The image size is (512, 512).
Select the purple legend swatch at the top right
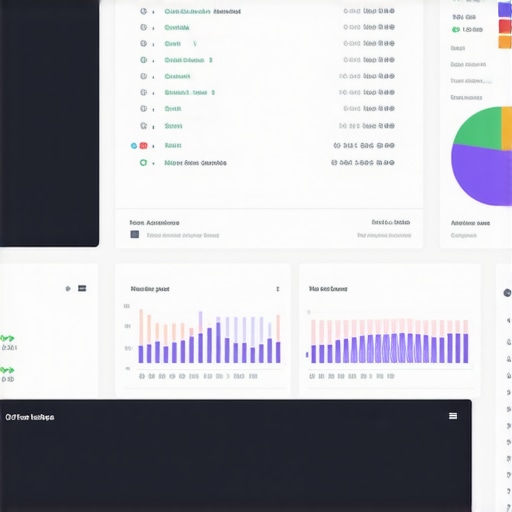click(505, 9)
